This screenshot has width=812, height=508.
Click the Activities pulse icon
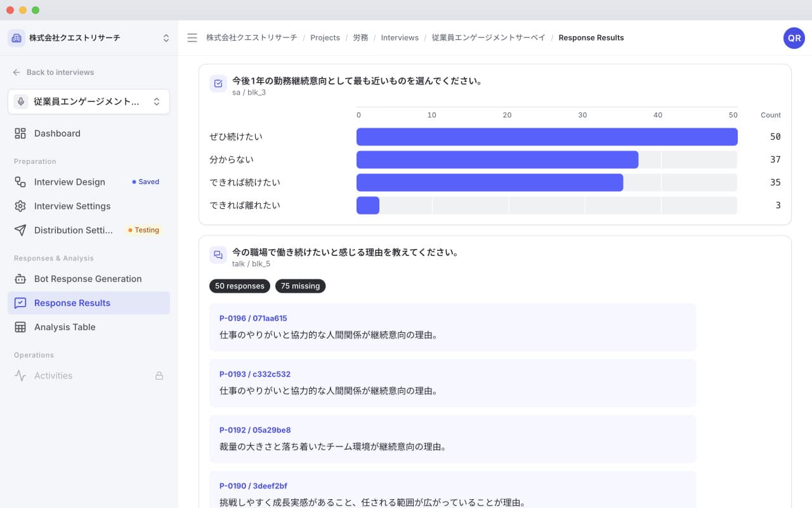[20, 375]
